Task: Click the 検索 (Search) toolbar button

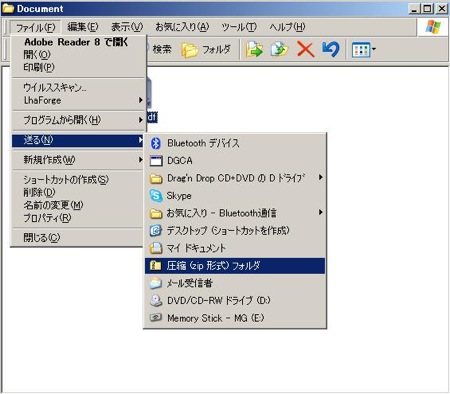Action: click(x=160, y=50)
